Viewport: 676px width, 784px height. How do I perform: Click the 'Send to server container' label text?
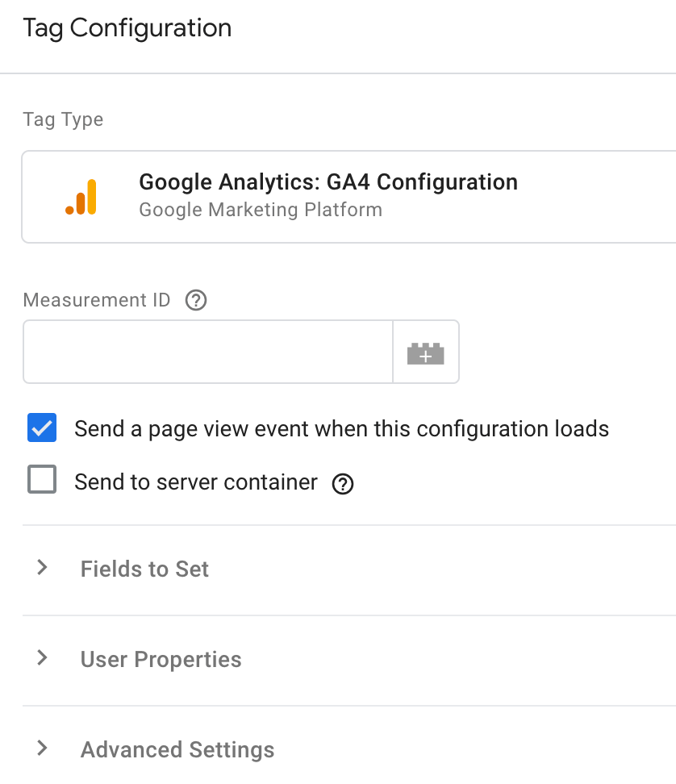(x=196, y=482)
